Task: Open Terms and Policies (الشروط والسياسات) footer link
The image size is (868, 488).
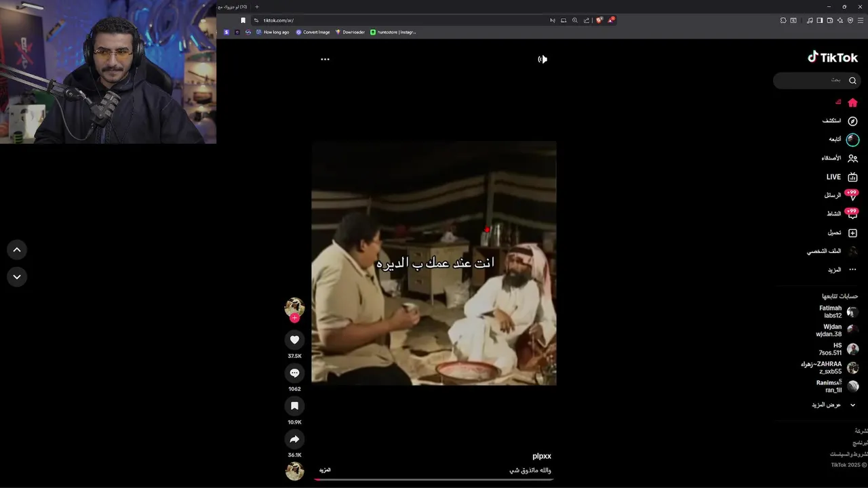Action: [849, 454]
